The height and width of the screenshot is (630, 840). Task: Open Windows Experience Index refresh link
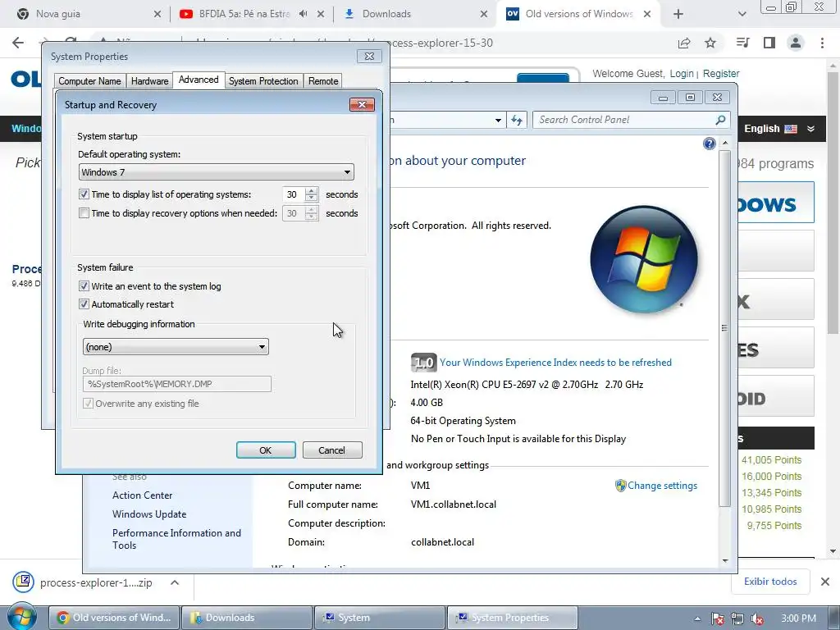(555, 363)
